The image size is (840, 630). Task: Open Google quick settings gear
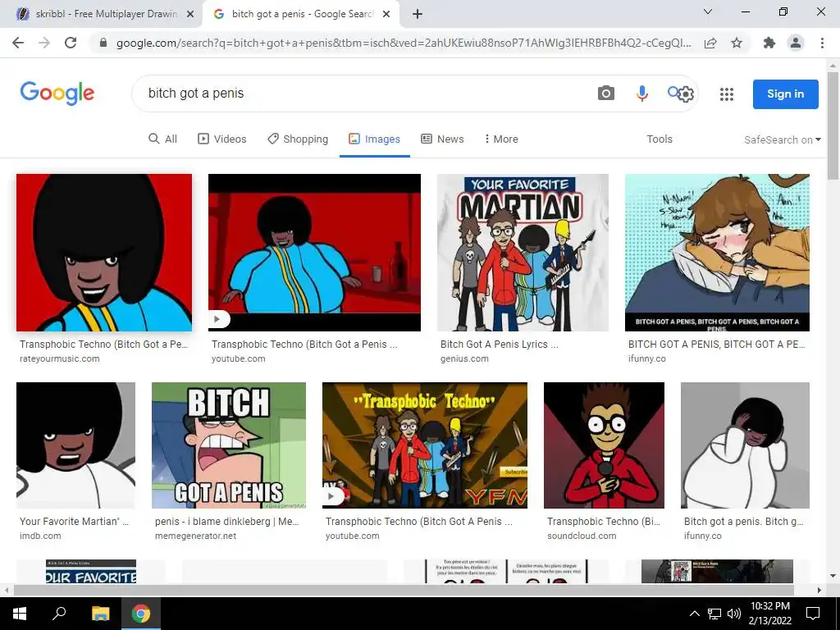686,94
